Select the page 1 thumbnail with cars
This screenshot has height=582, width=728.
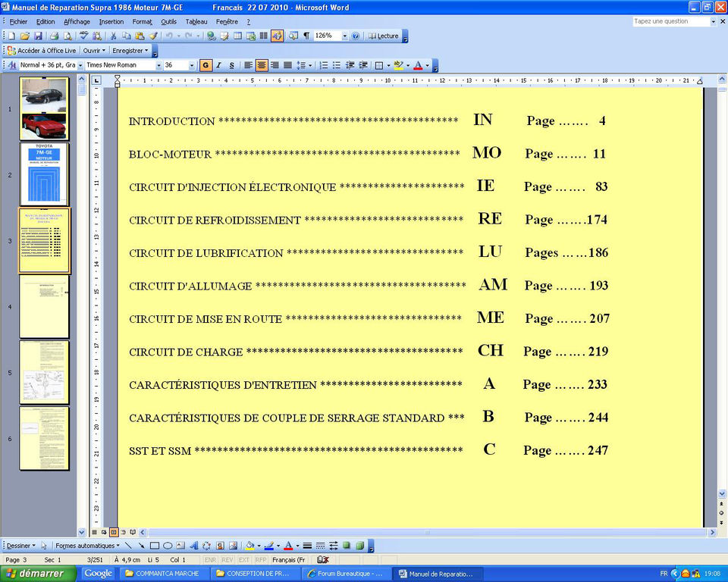(44, 108)
